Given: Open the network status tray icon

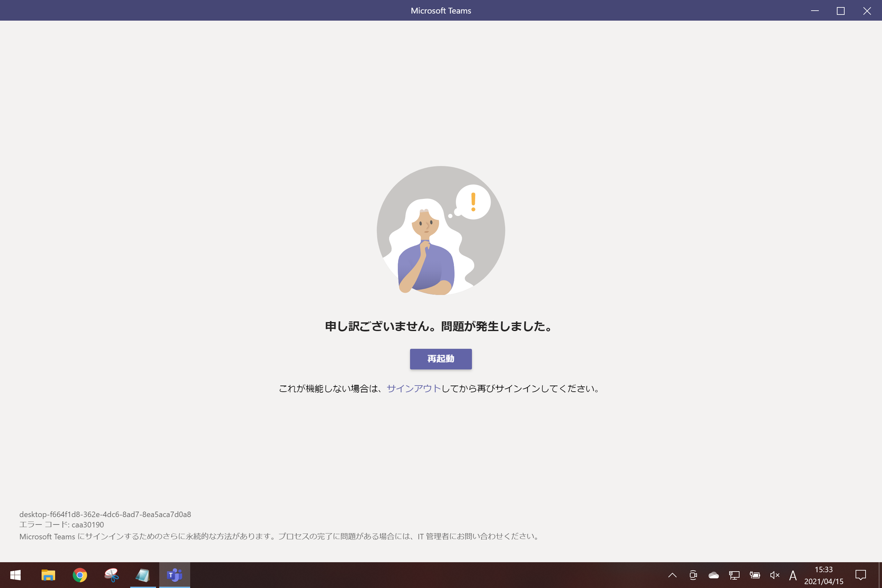Looking at the screenshot, I should point(734,575).
